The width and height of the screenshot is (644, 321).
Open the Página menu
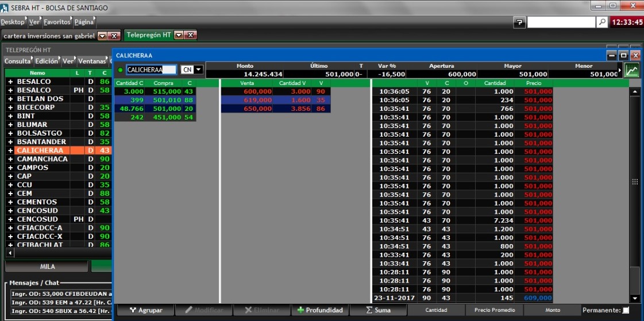pyautogui.click(x=84, y=22)
